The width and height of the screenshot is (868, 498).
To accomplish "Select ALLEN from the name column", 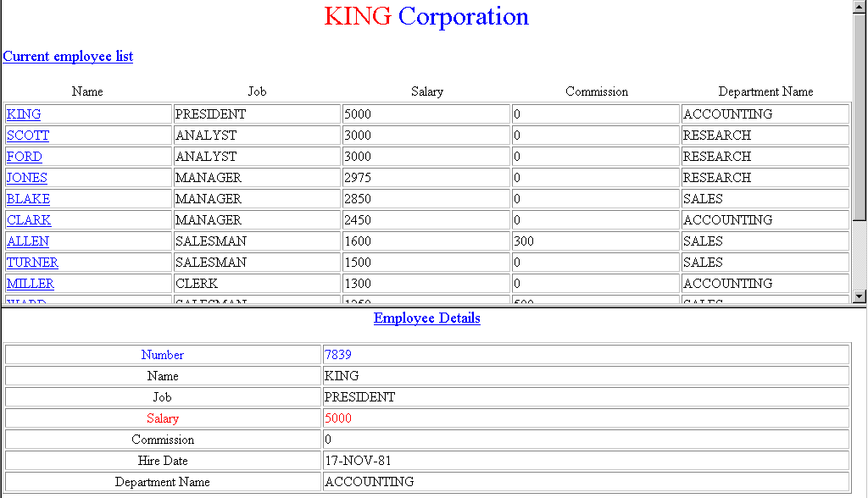I will point(28,241).
